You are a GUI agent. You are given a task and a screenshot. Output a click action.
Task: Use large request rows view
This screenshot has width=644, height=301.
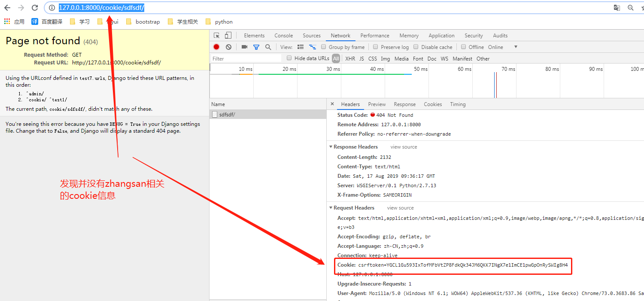(x=301, y=47)
